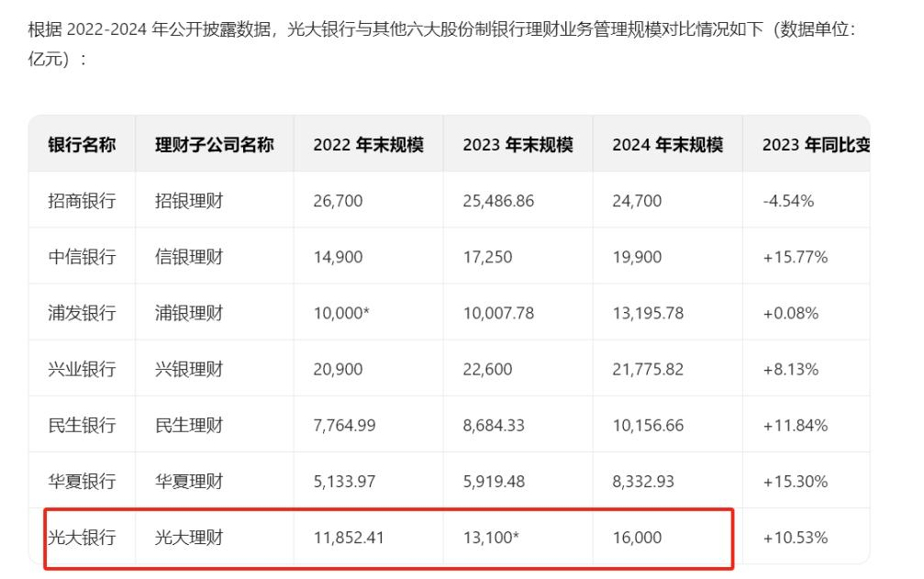
Task: Select the 民生银行 cell
Action: pyautogui.click(x=82, y=425)
